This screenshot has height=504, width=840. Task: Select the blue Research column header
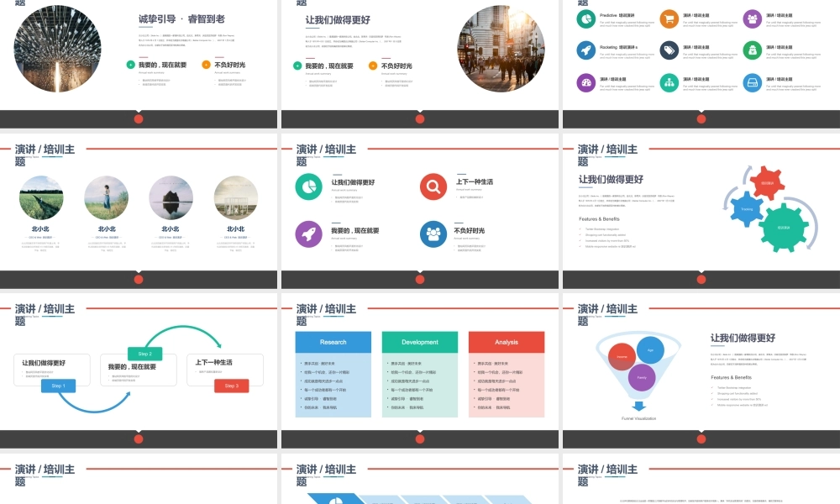333,342
